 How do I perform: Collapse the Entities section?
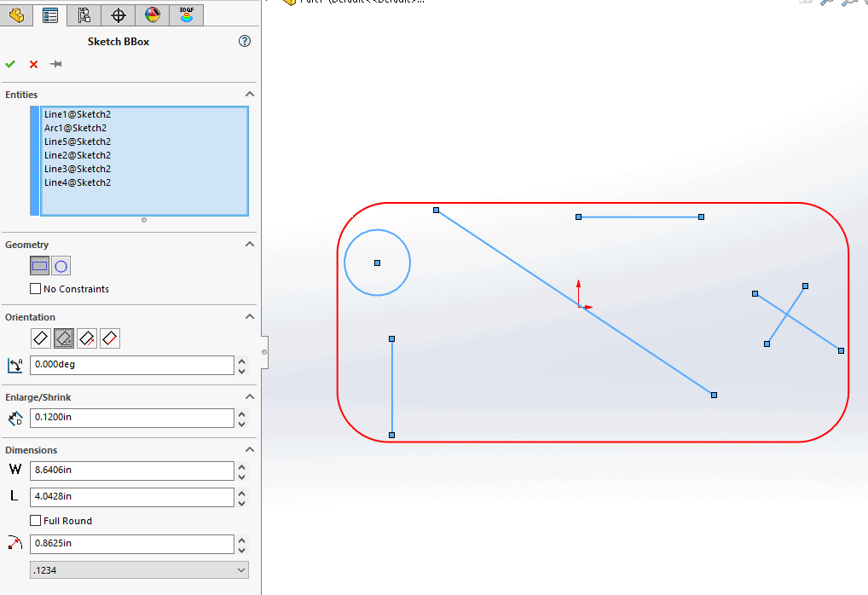[x=250, y=95]
